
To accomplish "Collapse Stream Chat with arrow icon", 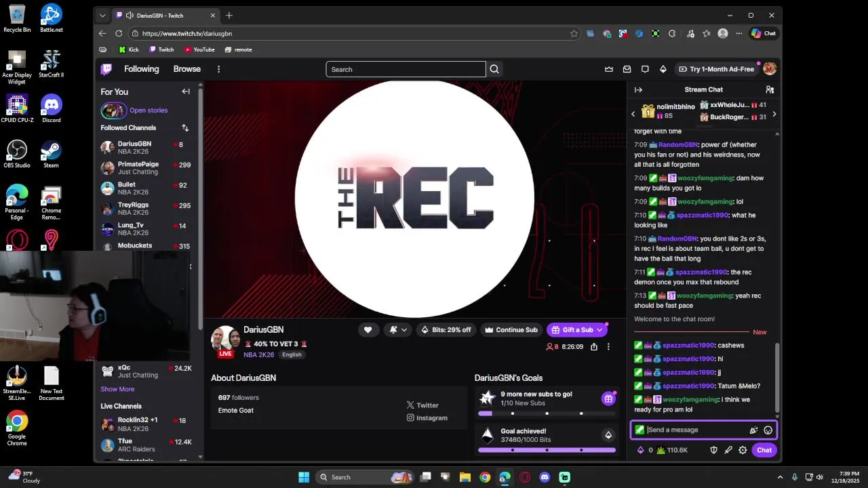I will tap(638, 89).
